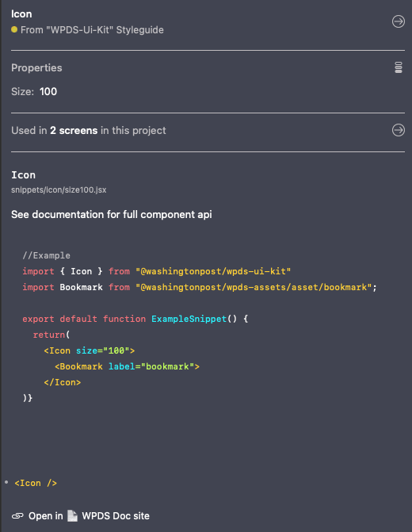The height and width of the screenshot is (532, 412).
Task: Open in WPDS Doc site link
Action: coord(80,515)
